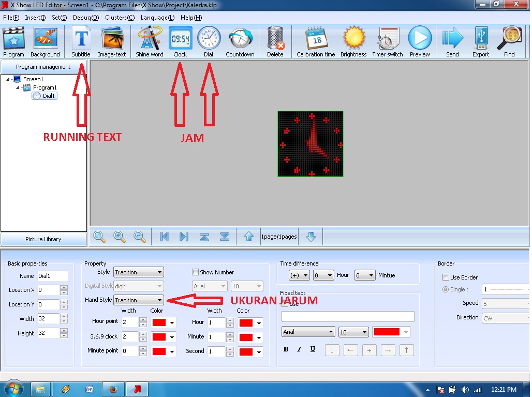Open the Language menu
Viewport: 532px width, 397px height.
point(157,17)
